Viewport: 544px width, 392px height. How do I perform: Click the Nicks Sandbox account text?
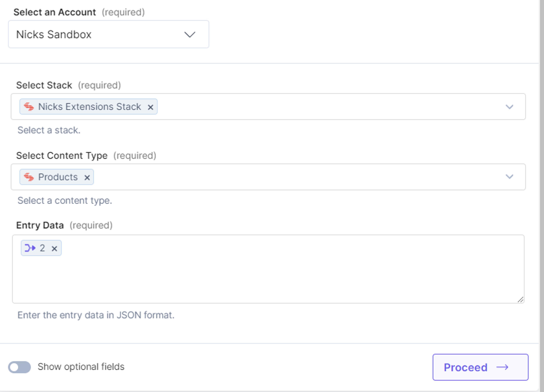click(x=54, y=35)
